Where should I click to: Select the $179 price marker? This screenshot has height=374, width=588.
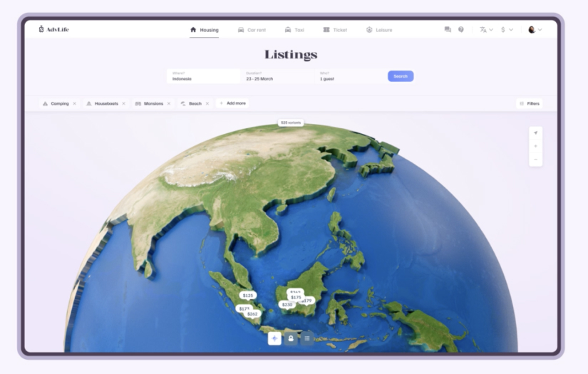coord(308,301)
